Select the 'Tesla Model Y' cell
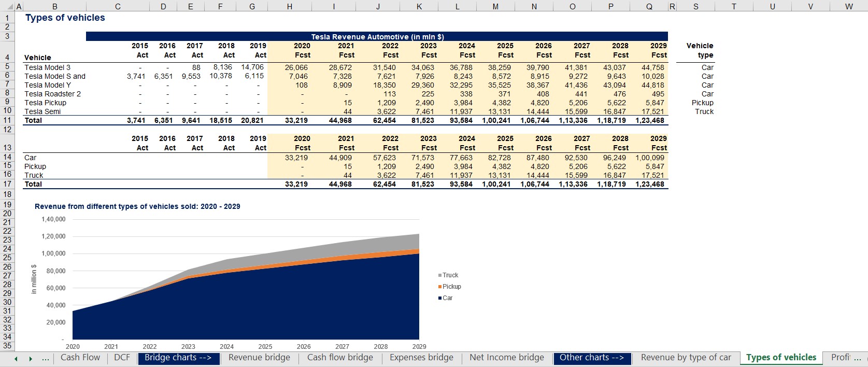The width and height of the screenshot is (868, 367). pyautogui.click(x=48, y=85)
